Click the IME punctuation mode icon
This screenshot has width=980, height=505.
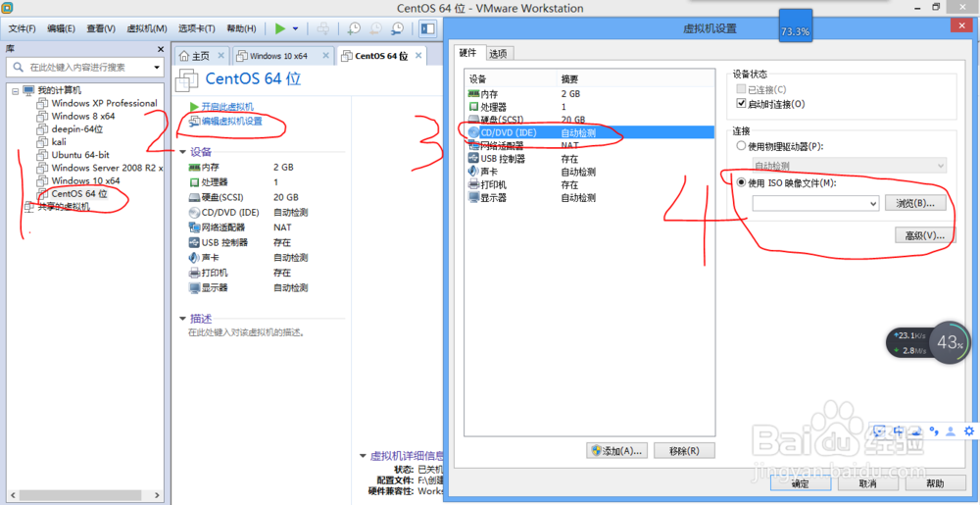tap(934, 430)
